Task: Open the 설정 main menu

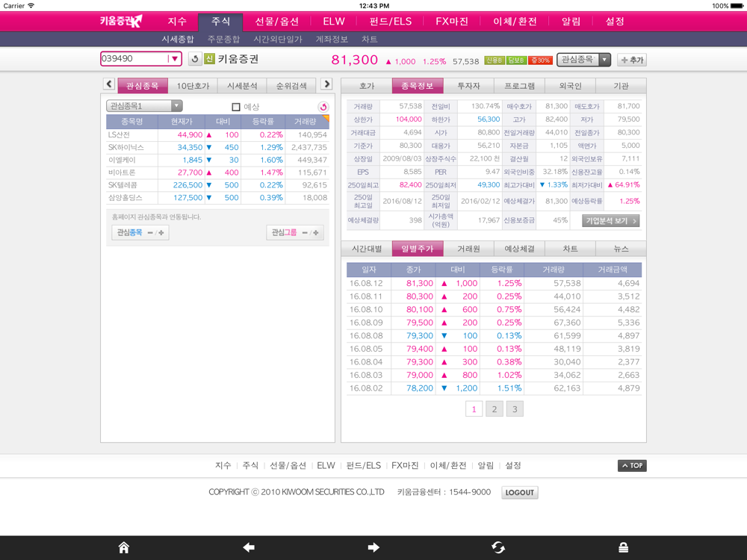Action: [x=615, y=22]
